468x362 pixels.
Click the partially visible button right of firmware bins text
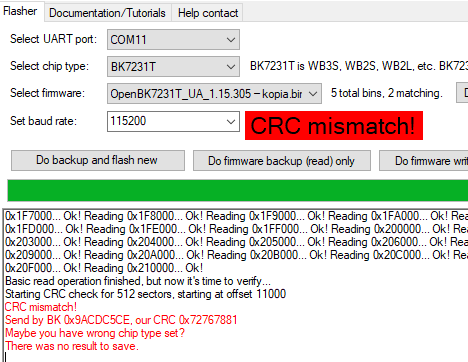pyautogui.click(x=462, y=93)
